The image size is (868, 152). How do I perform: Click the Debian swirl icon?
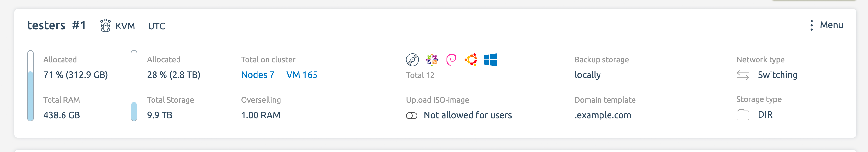coord(451,60)
